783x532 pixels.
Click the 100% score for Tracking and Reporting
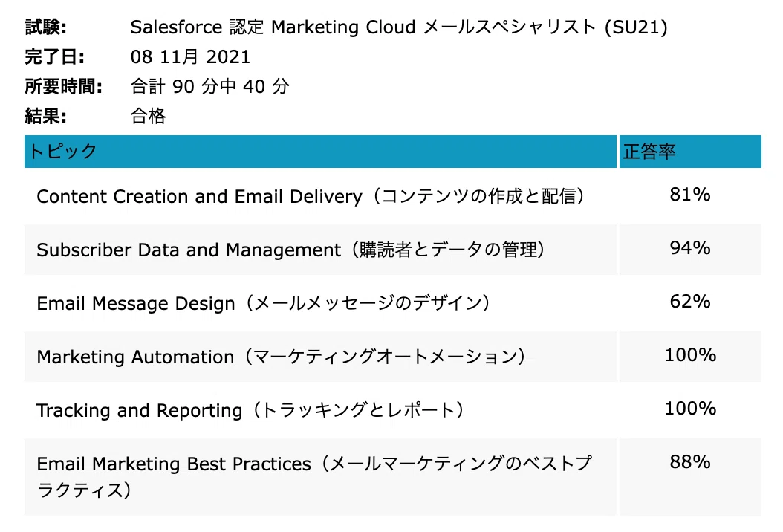[x=690, y=408]
